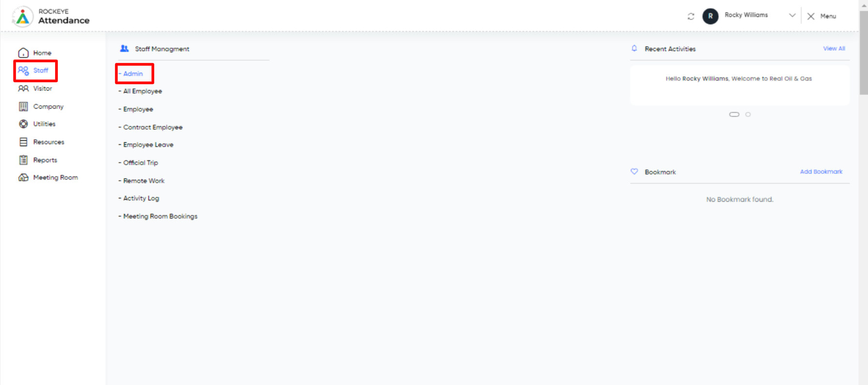868x385 pixels.
Task: Switch to first Recent Activities slide indicator
Action: [x=734, y=115]
